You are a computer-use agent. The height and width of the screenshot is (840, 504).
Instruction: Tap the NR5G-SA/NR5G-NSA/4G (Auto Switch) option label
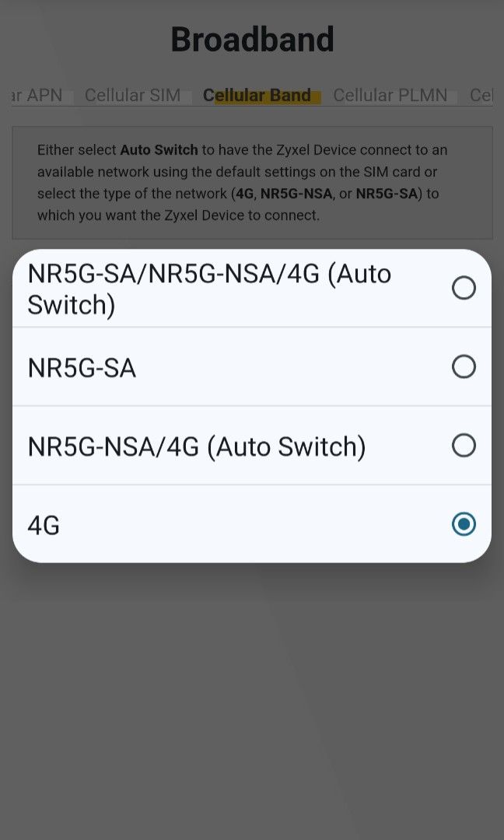coord(209,289)
